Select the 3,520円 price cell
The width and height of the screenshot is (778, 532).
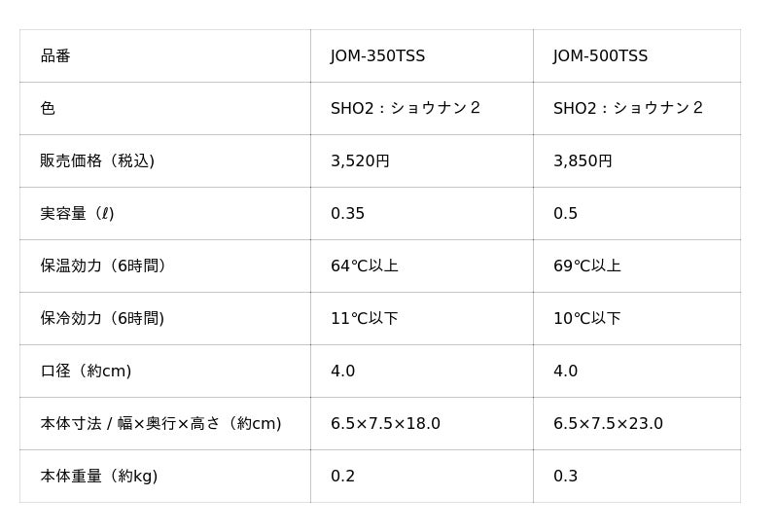360,161
